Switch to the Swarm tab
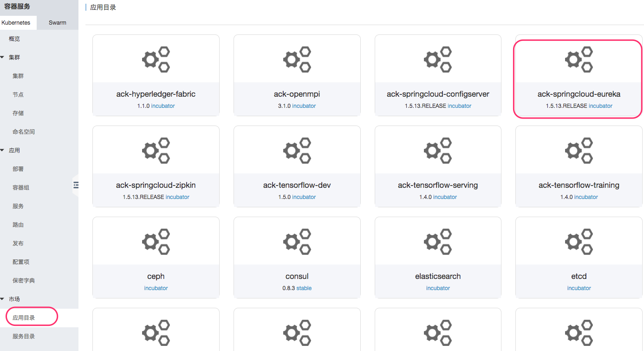Image resolution: width=644 pixels, height=351 pixels. tap(58, 22)
